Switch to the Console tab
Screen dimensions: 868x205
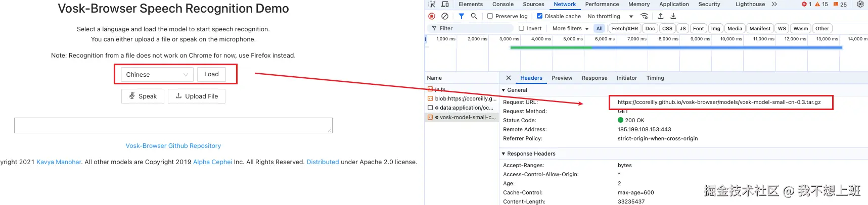pyautogui.click(x=503, y=4)
